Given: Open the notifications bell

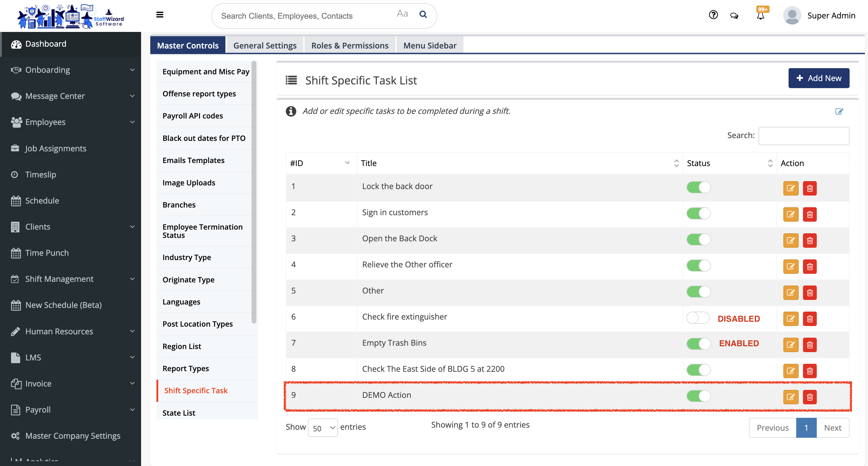Looking at the screenshot, I should pos(761,16).
